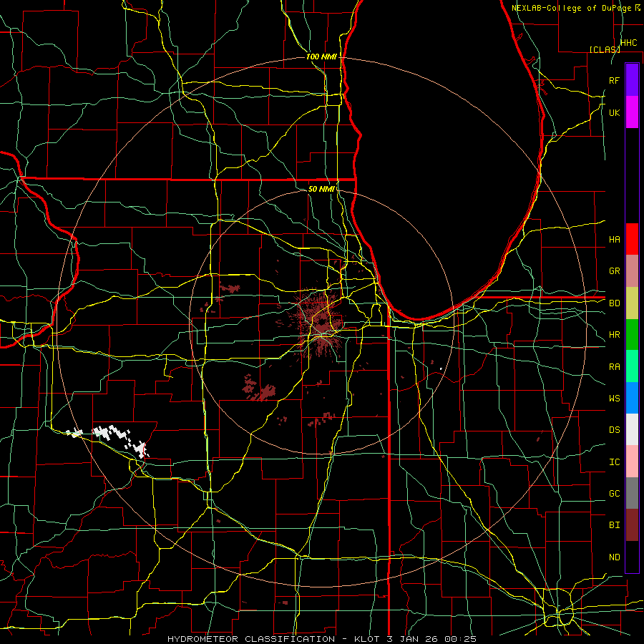
Task: Click the 'GR' legend label text
Action: tap(614, 271)
